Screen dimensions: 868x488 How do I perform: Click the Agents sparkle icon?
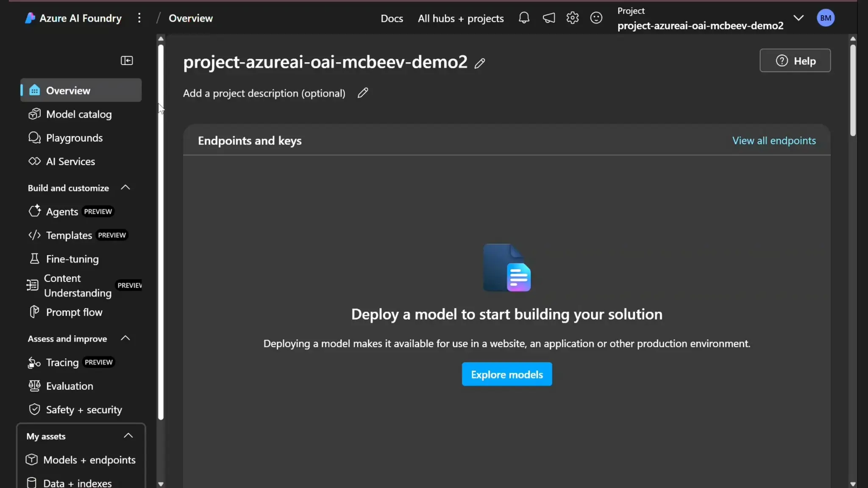[34, 211]
